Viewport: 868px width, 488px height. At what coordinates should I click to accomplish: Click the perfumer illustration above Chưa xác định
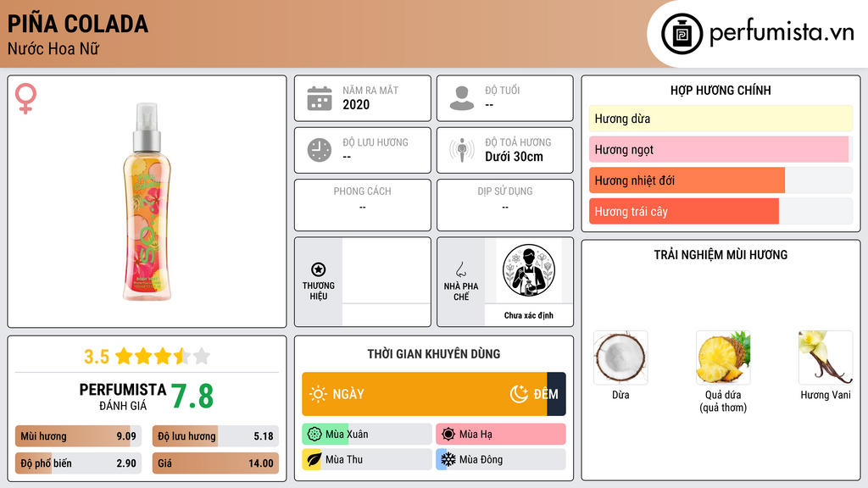coord(529,270)
